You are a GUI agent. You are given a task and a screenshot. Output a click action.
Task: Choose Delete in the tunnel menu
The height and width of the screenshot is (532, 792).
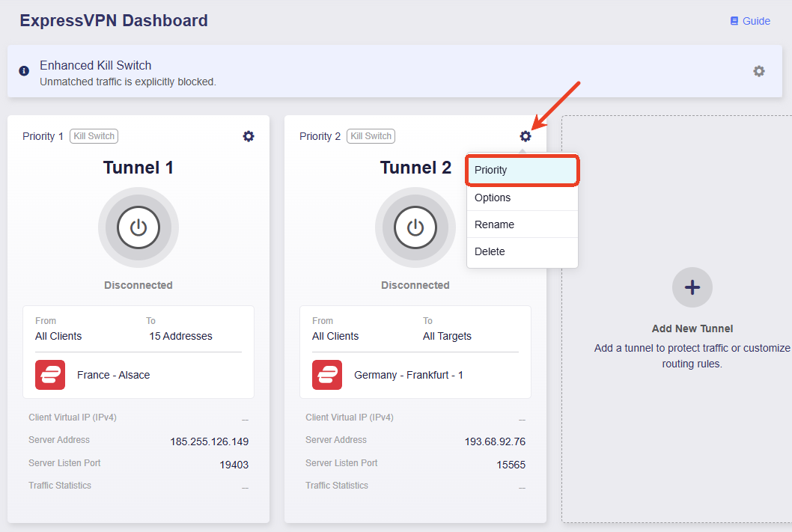523,251
